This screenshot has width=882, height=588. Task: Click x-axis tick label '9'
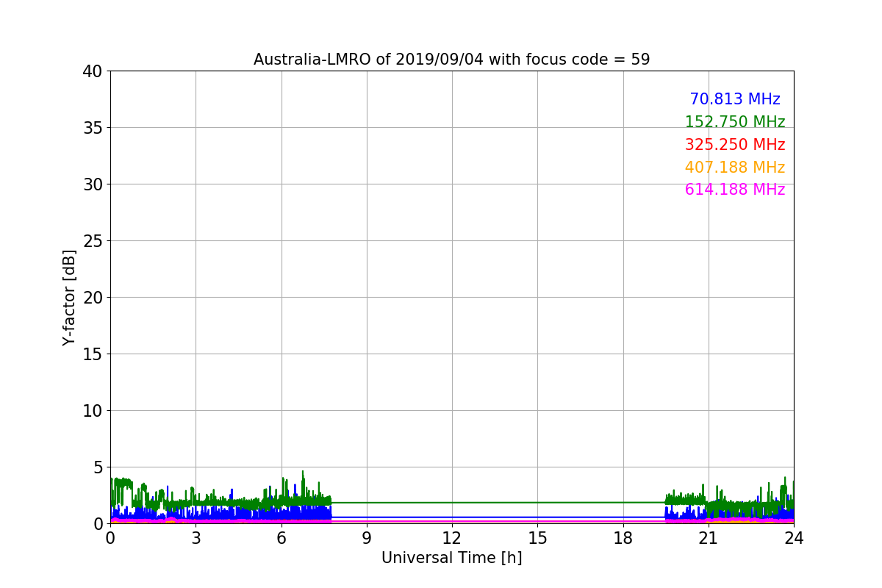point(367,538)
